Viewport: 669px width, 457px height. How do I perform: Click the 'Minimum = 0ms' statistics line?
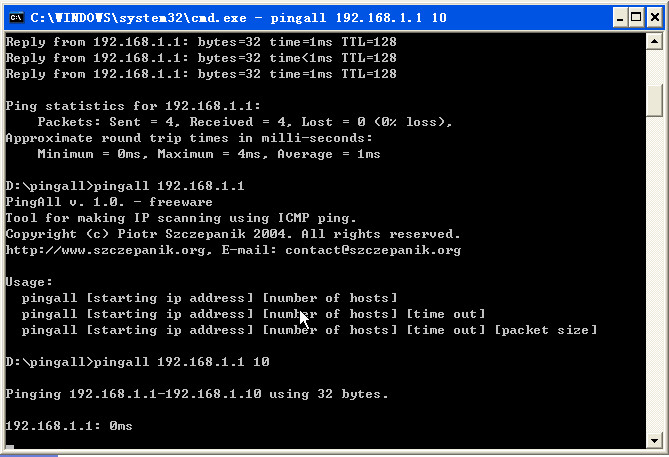208,154
